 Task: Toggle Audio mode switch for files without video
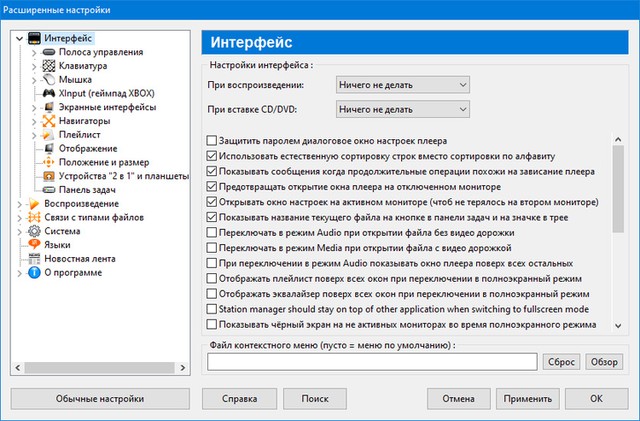pos(211,231)
